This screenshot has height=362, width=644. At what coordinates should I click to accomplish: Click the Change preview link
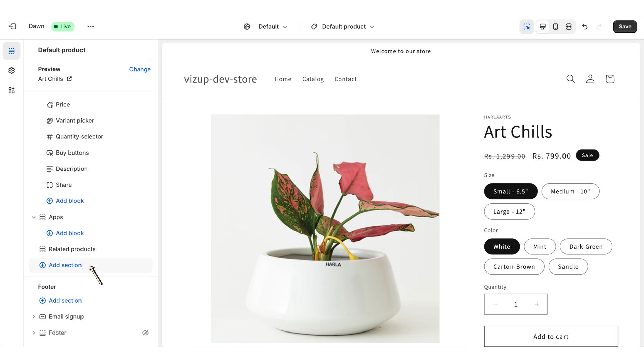140,69
